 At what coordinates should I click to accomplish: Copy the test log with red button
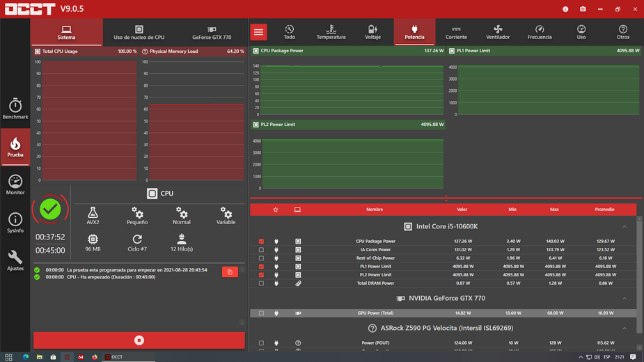[230, 272]
